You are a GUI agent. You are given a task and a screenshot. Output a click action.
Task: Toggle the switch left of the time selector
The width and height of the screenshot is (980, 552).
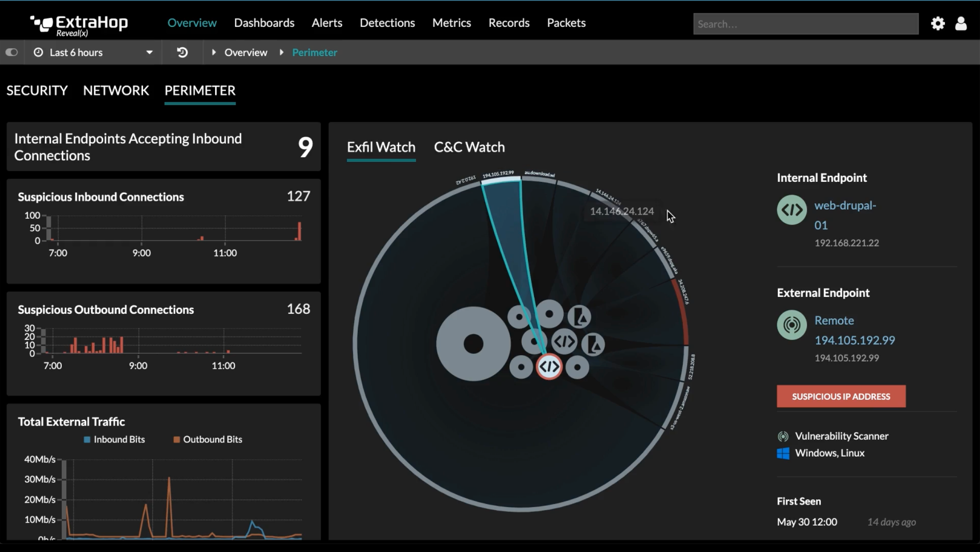[11, 52]
